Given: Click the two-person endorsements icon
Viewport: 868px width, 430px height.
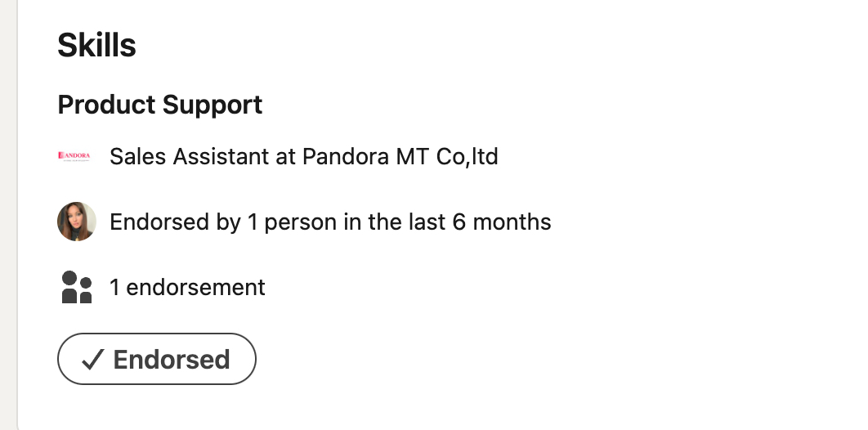Looking at the screenshot, I should click(77, 288).
